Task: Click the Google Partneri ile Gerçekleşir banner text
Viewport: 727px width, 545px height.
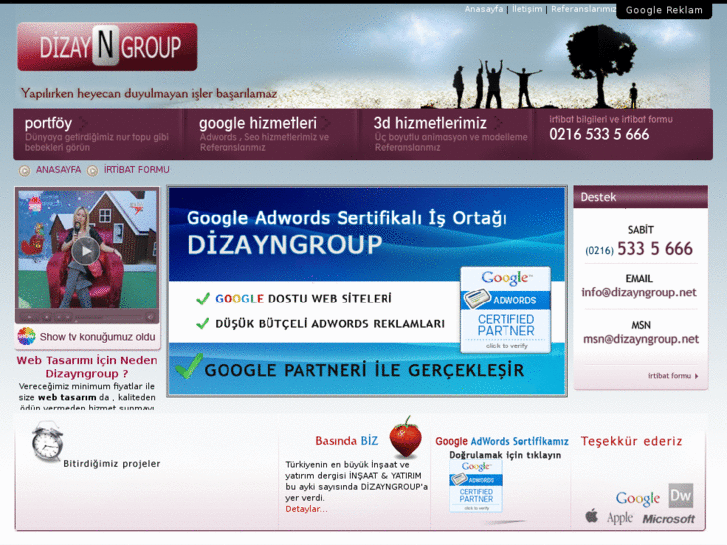Action: [364, 370]
